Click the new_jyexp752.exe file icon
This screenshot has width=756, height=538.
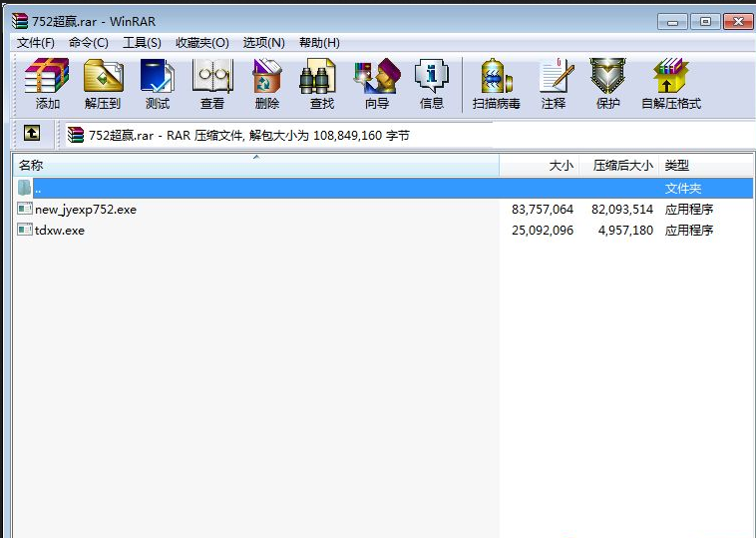tap(25, 209)
